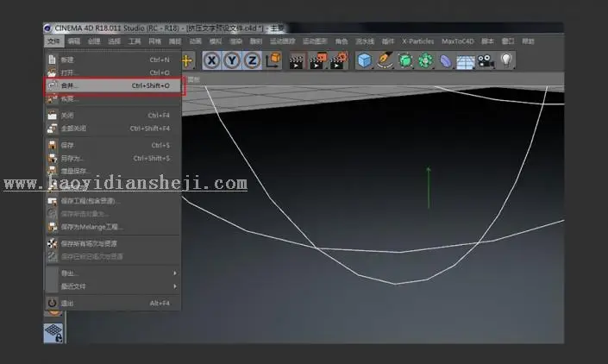The width and height of the screenshot is (608, 364).
Task: Open Render Settings clapperboard with gear
Action: click(339, 61)
